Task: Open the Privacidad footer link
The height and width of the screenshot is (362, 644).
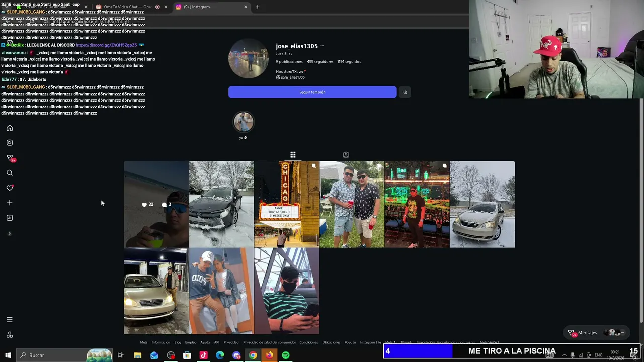Action: click(231, 342)
